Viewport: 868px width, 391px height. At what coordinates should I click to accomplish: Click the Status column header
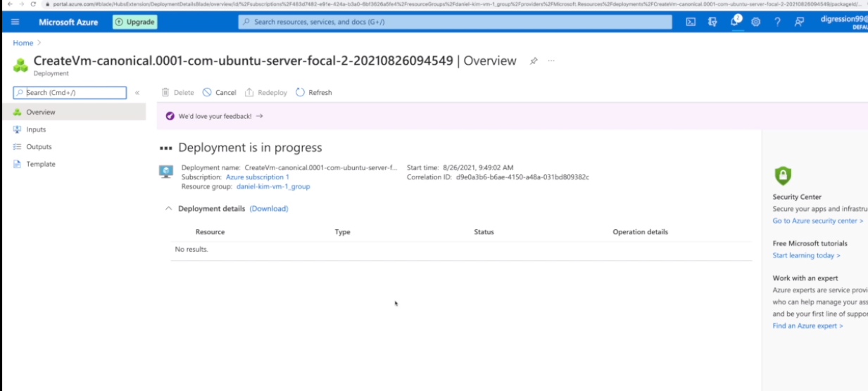[x=484, y=232]
